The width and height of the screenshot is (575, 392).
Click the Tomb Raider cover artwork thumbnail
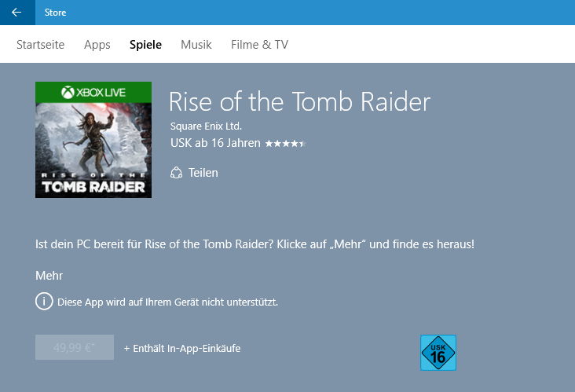tap(93, 140)
